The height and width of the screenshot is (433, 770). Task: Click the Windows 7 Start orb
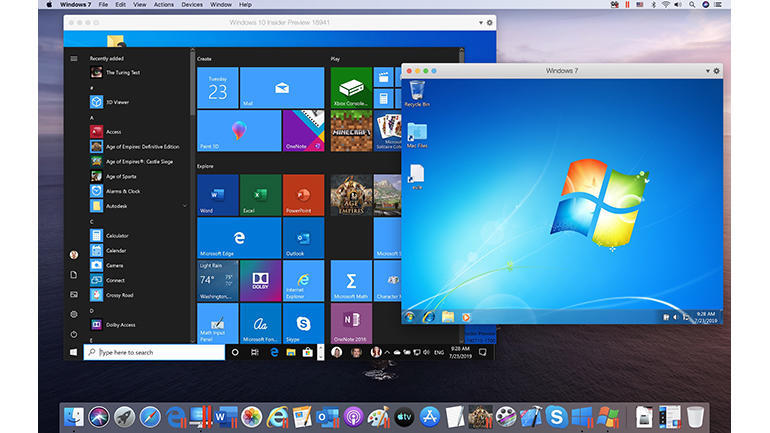click(410, 317)
